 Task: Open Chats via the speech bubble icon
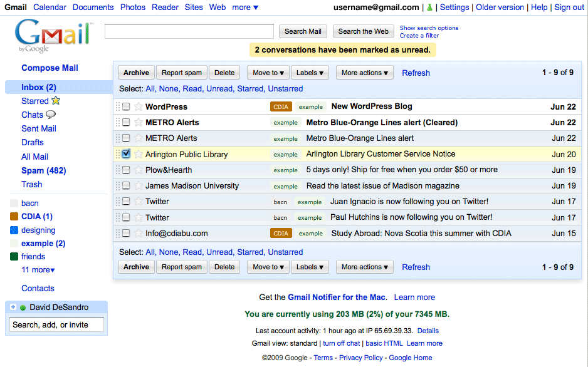(51, 115)
